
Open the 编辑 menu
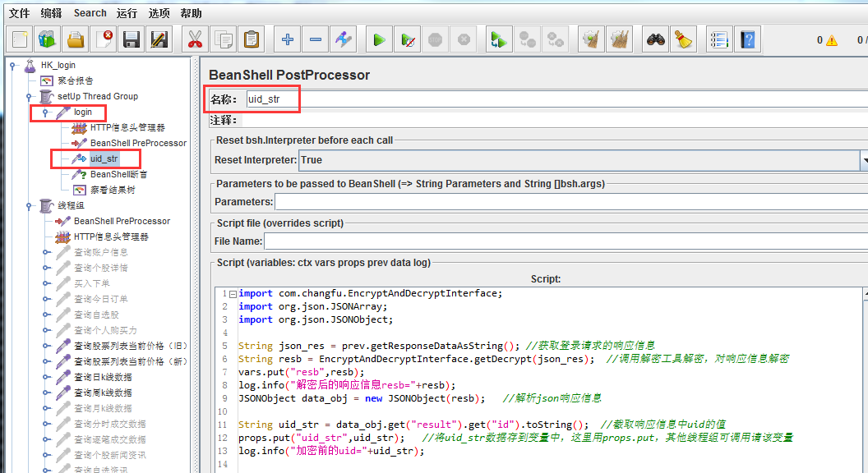pos(52,12)
